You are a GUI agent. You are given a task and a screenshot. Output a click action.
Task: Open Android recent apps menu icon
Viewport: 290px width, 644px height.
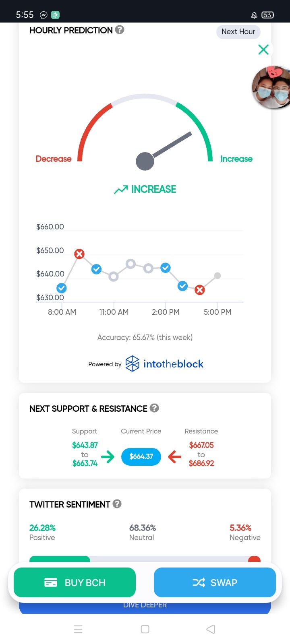pyautogui.click(x=78, y=629)
